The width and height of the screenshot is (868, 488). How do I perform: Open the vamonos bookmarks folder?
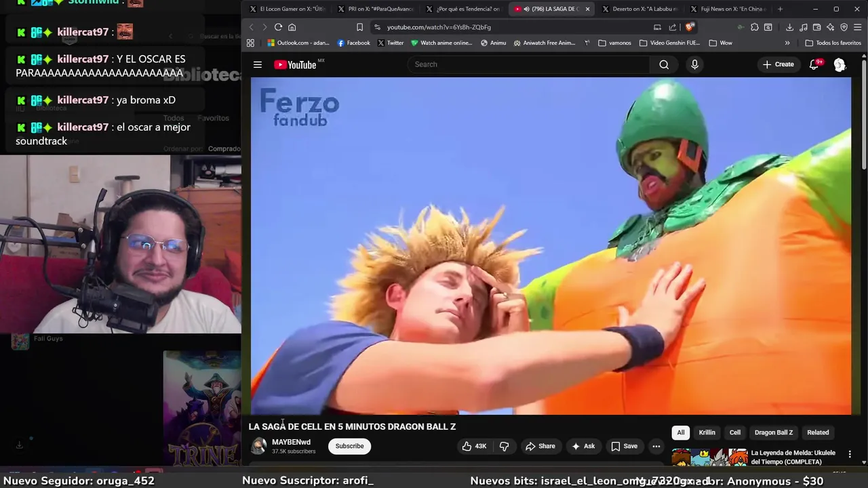(615, 43)
